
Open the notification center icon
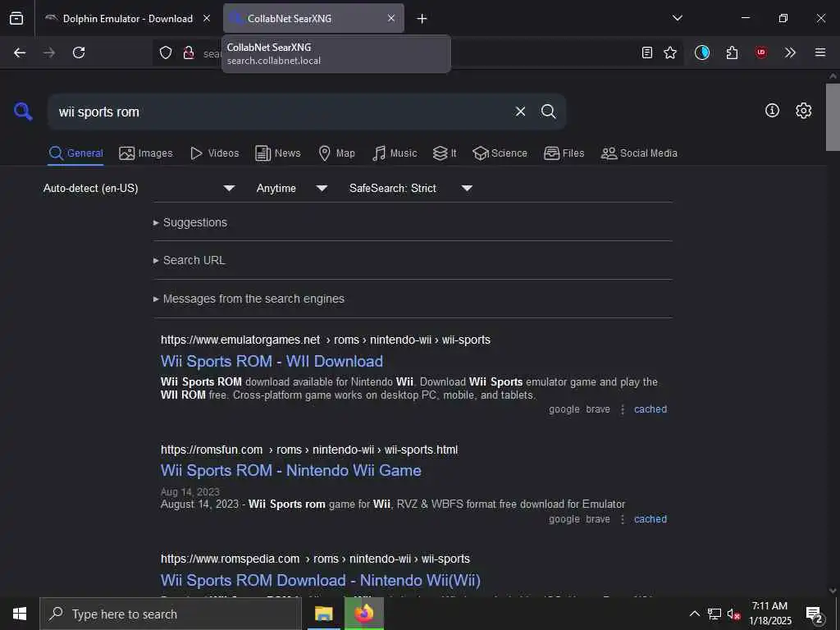pyautogui.click(x=814, y=614)
